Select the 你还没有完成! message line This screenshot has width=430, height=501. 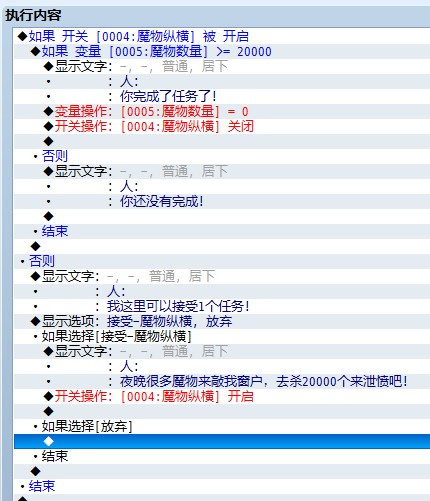click(222, 201)
